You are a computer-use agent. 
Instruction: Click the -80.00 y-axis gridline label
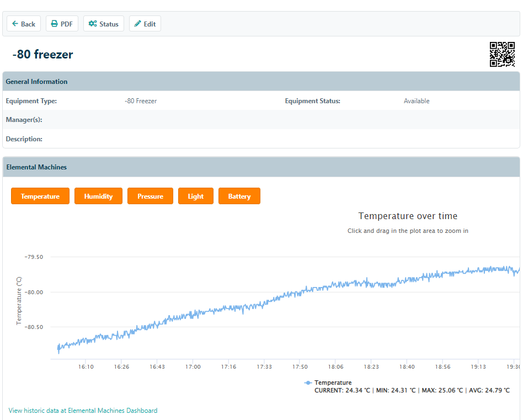[x=34, y=292]
